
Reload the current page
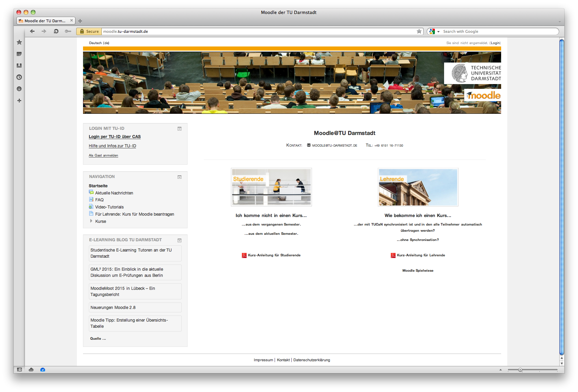(x=56, y=31)
